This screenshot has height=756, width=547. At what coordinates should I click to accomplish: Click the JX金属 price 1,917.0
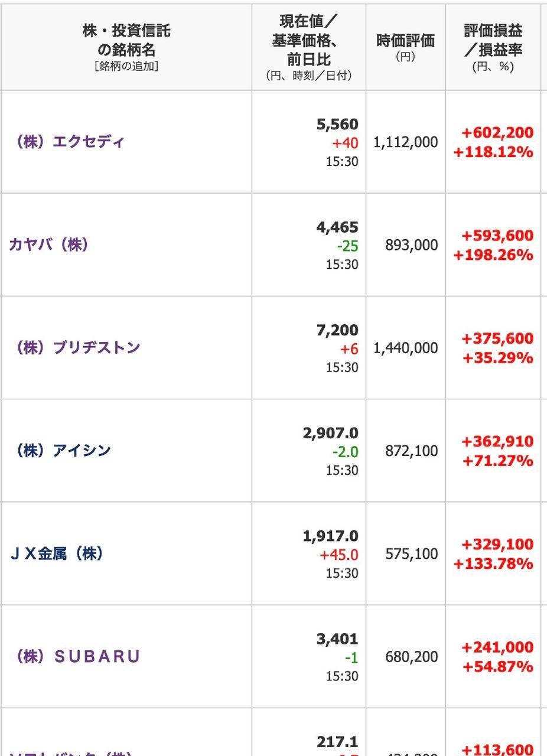pyautogui.click(x=330, y=536)
